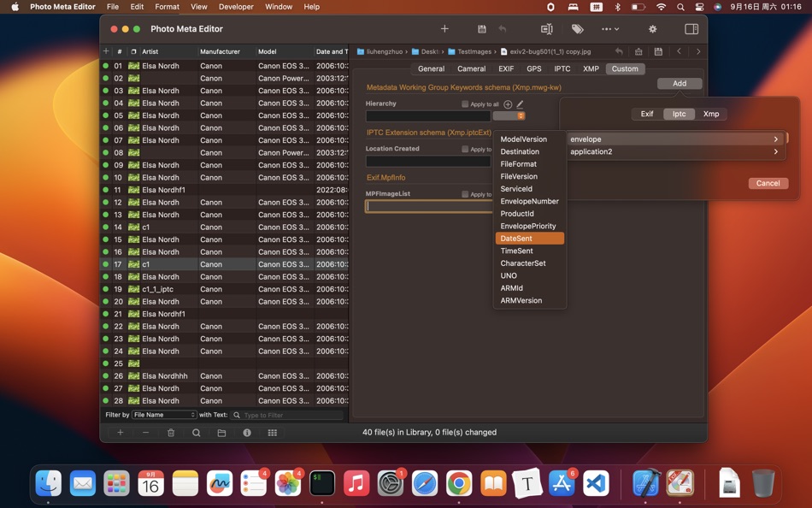Viewport: 812px width, 508px height.
Task: Click the minus button in the bottom toolbar
Action: (x=145, y=433)
